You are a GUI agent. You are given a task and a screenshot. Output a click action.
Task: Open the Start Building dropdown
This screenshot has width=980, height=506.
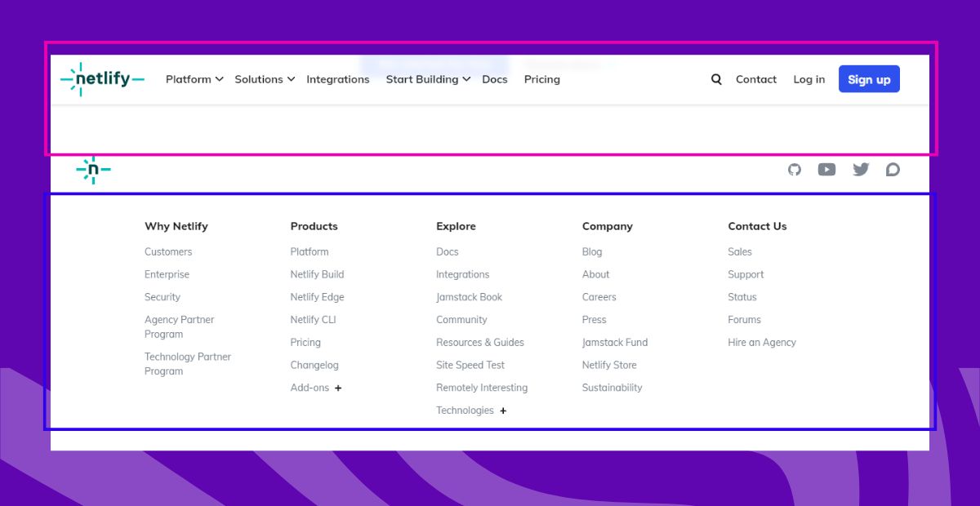[x=428, y=79]
